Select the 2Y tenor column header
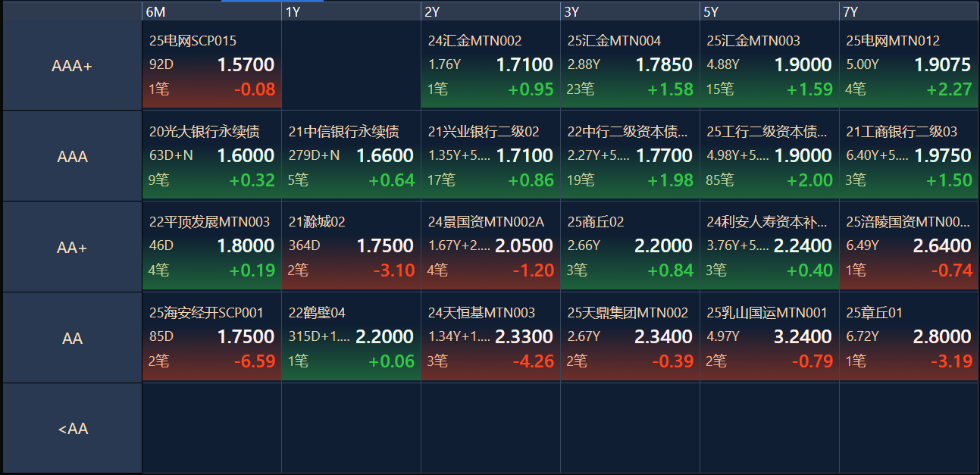This screenshot has height=475, width=980. click(490, 11)
